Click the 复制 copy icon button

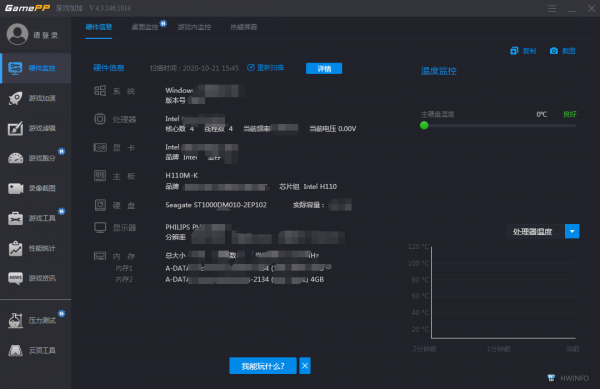coord(523,51)
